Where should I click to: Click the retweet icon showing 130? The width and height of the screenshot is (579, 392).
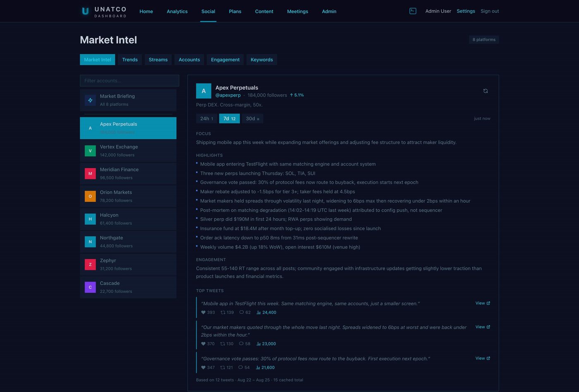[x=223, y=344]
